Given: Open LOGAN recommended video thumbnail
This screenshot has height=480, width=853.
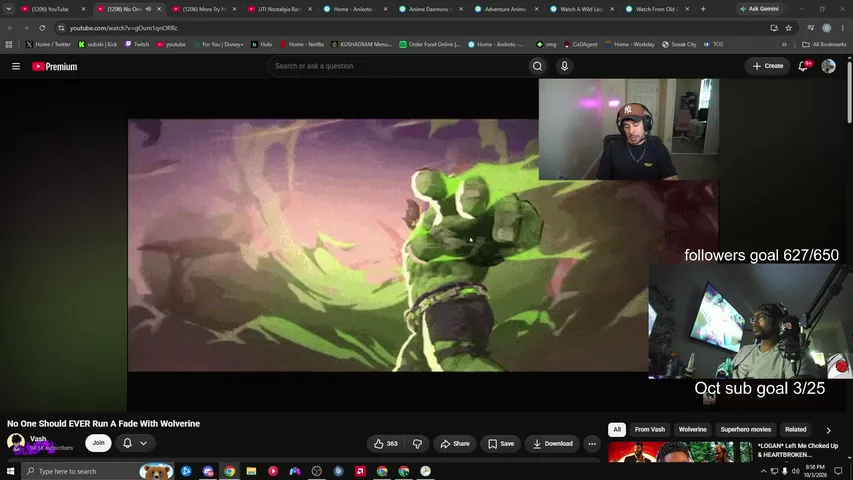Looking at the screenshot, I should coord(680,452).
